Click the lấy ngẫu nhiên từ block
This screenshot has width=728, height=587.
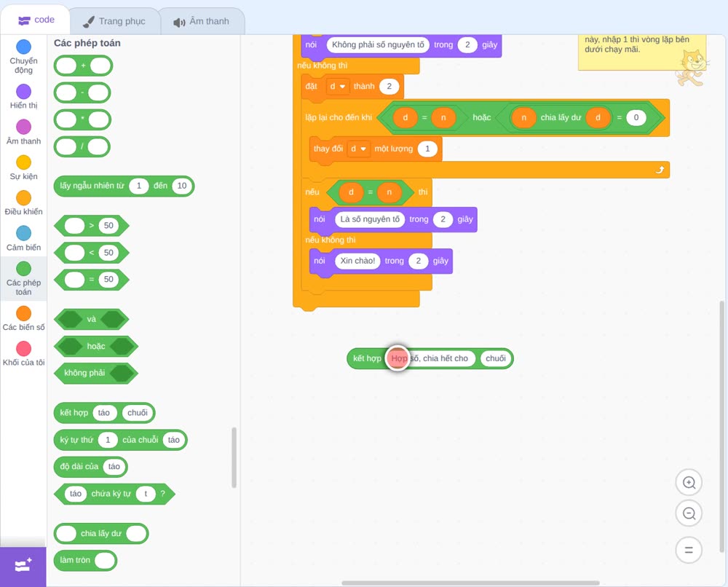(124, 186)
